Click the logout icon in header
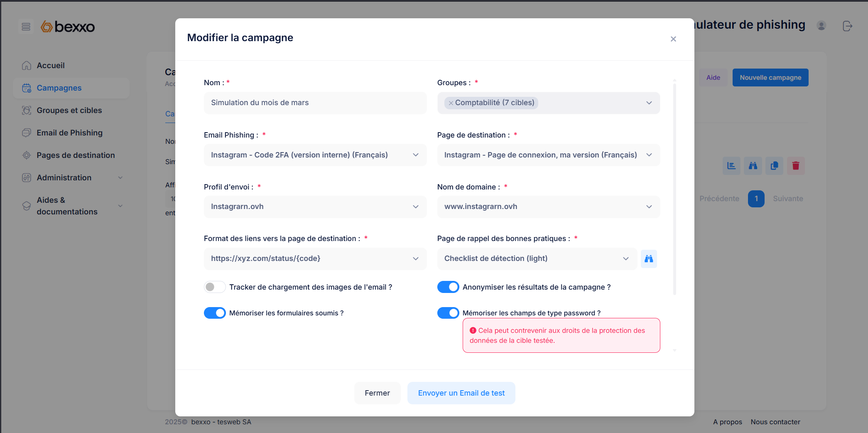 coord(847,26)
